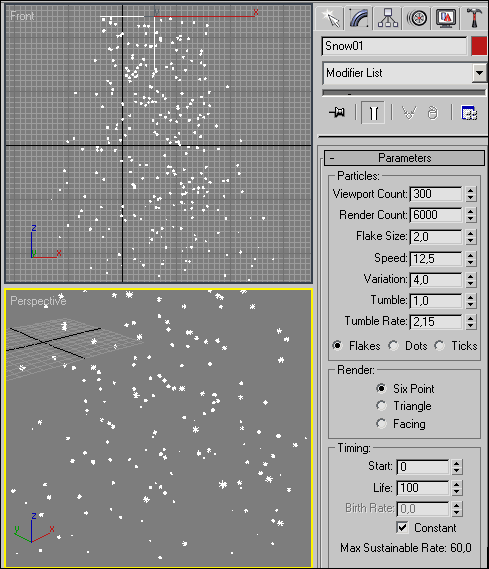
Task: Adjust the Flake Size spinner
Action: pos(470,237)
